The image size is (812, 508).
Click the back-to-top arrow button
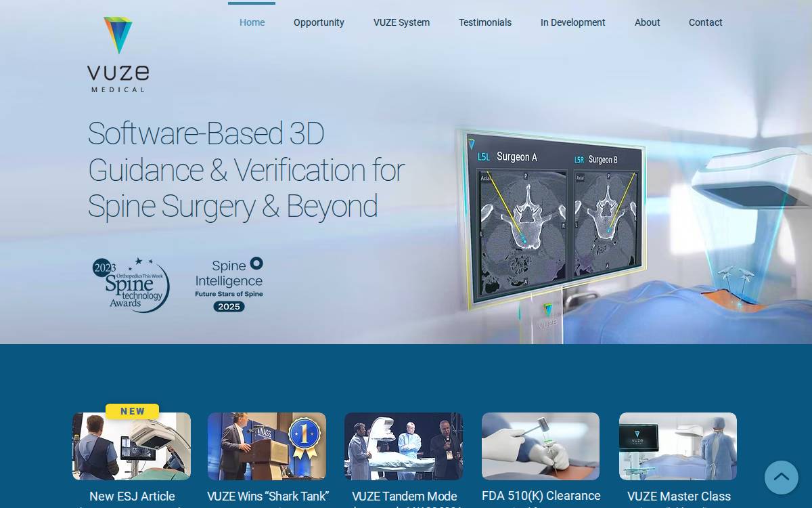click(x=782, y=478)
